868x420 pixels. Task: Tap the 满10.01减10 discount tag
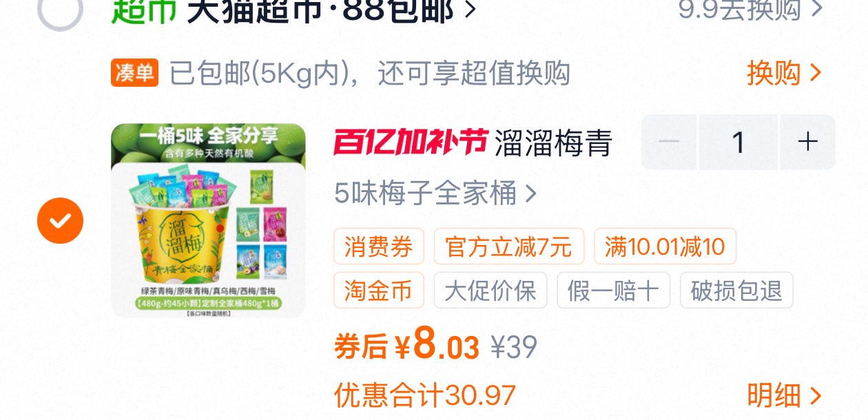pos(665,246)
